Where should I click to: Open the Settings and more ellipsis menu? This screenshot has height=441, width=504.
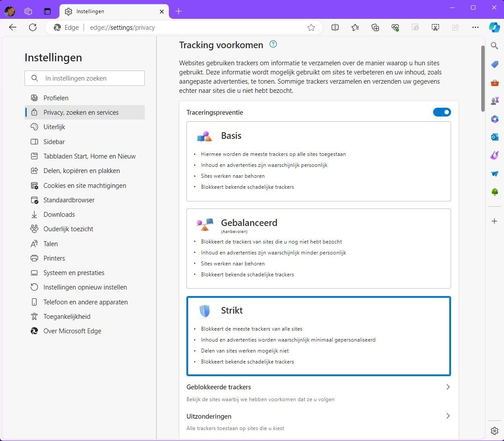[x=475, y=28]
